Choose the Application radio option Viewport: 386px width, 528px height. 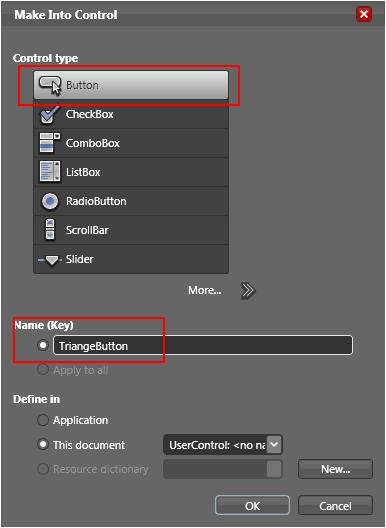[x=43, y=420]
